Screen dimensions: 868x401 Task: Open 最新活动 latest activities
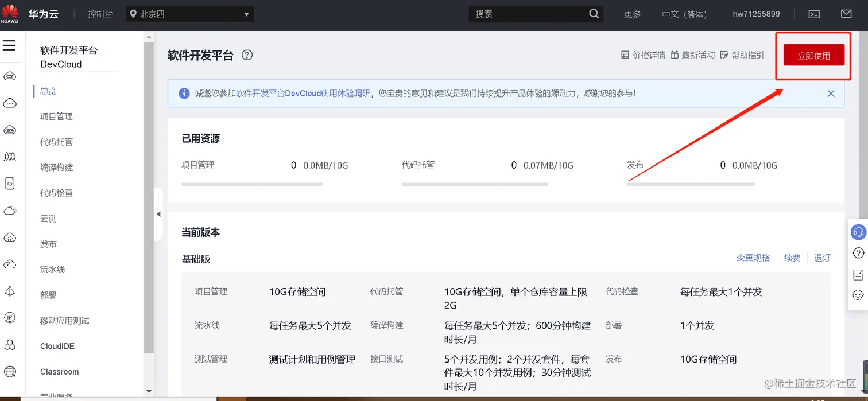coord(693,55)
